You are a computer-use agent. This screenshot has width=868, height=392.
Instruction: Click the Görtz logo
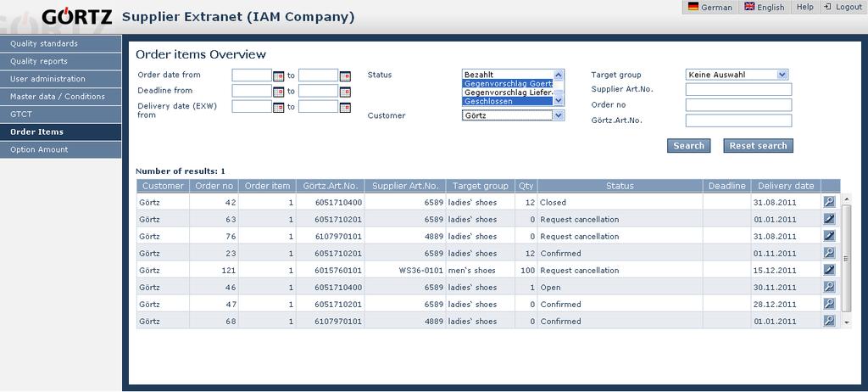pos(76,17)
